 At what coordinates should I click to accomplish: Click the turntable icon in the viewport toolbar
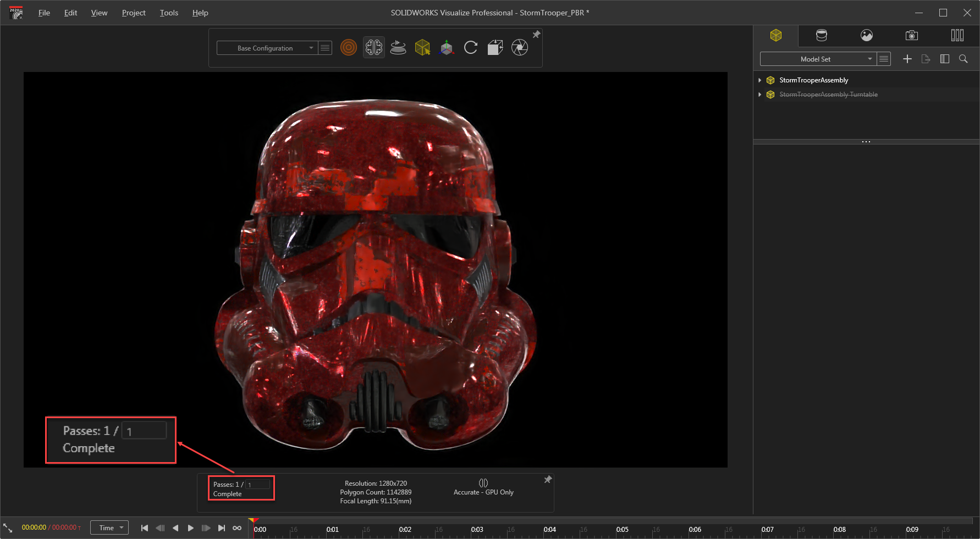click(x=398, y=47)
